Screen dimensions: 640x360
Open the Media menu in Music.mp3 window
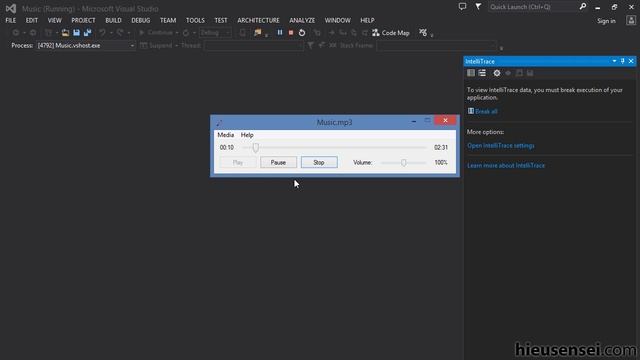pyautogui.click(x=225, y=135)
